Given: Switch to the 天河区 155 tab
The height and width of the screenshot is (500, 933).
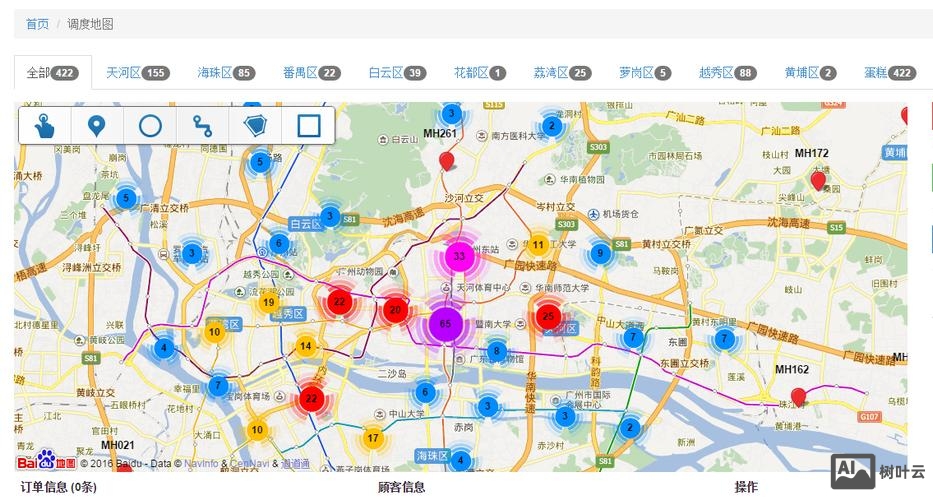Looking at the screenshot, I should [x=137, y=73].
